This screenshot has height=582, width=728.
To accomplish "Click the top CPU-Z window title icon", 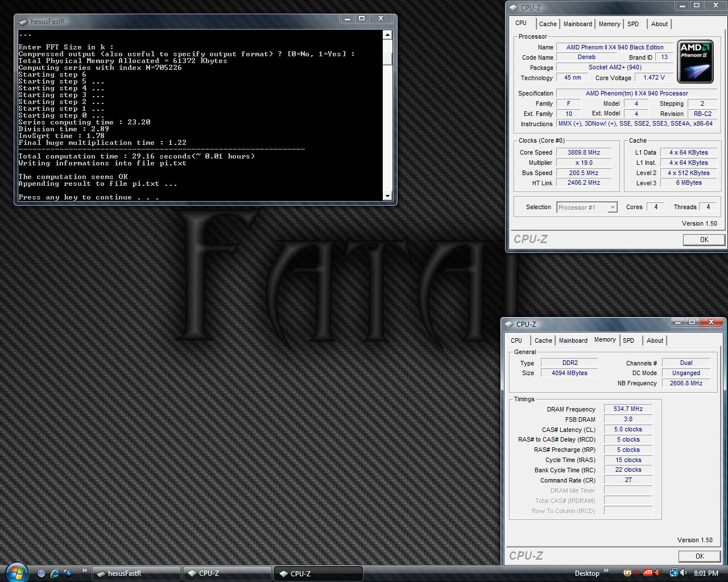I will click(x=514, y=8).
